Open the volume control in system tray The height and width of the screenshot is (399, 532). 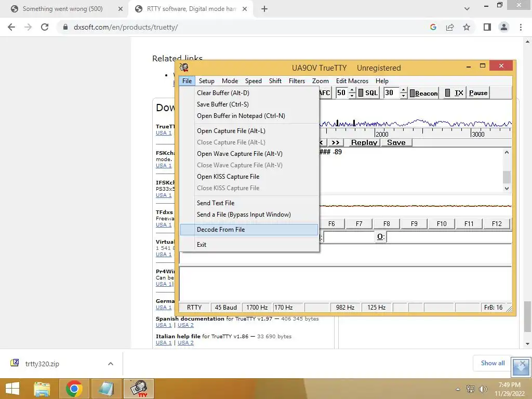(x=483, y=389)
